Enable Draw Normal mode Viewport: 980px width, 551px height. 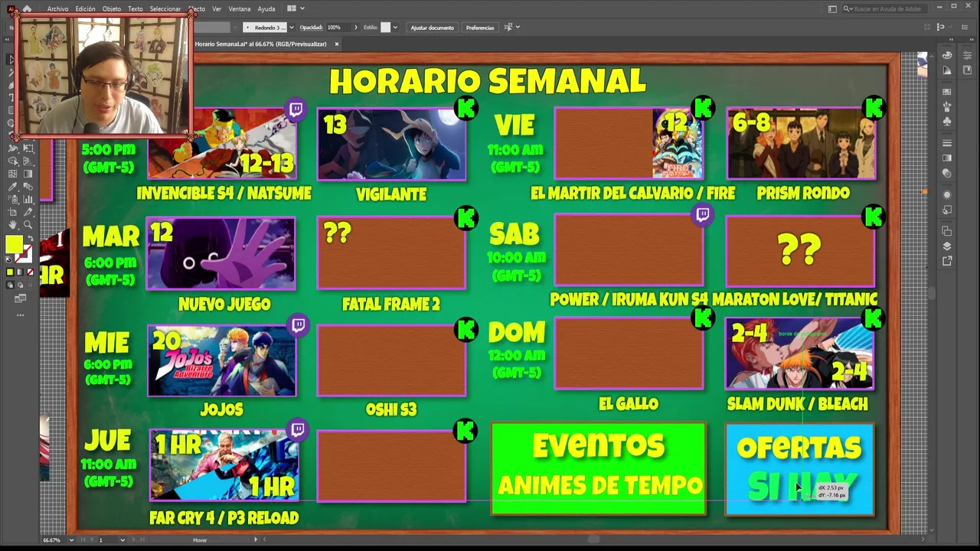pyautogui.click(x=10, y=285)
